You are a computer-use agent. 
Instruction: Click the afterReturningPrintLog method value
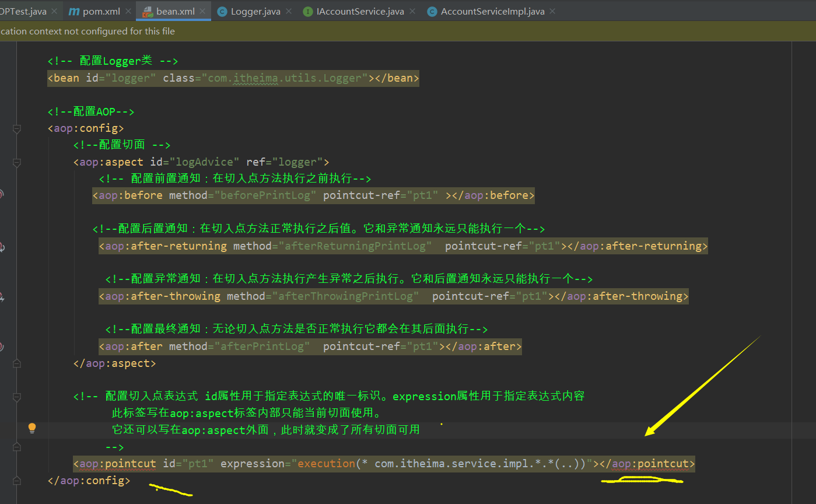coord(355,246)
